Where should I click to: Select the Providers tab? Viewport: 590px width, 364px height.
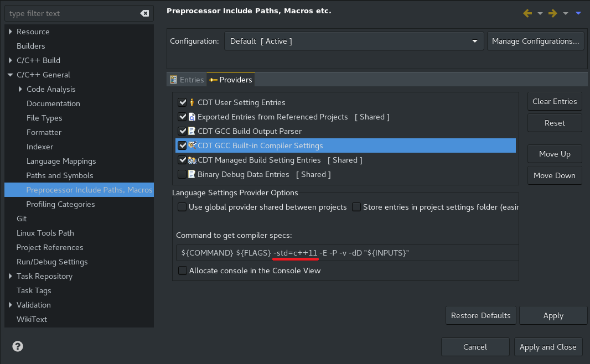[x=230, y=79]
